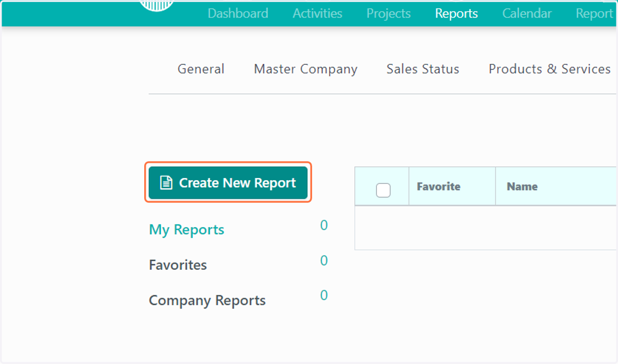Open the Calendar navigation item

coord(527,13)
